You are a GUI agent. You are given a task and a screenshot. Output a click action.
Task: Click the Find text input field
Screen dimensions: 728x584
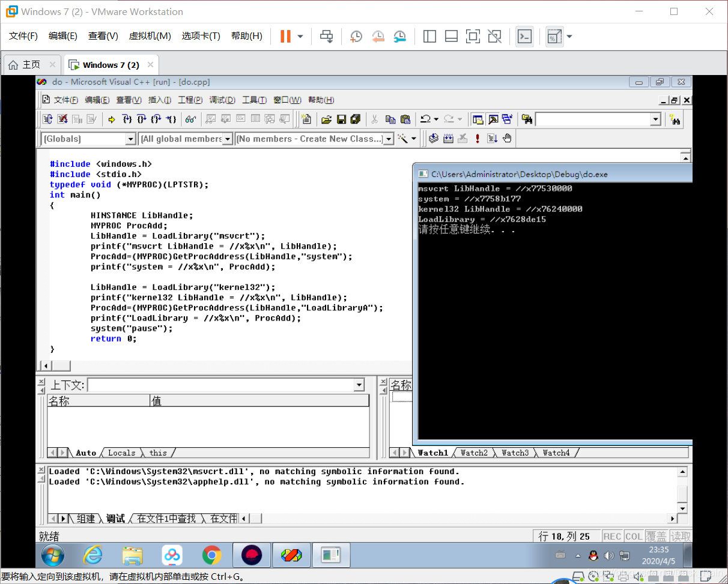[x=593, y=120]
